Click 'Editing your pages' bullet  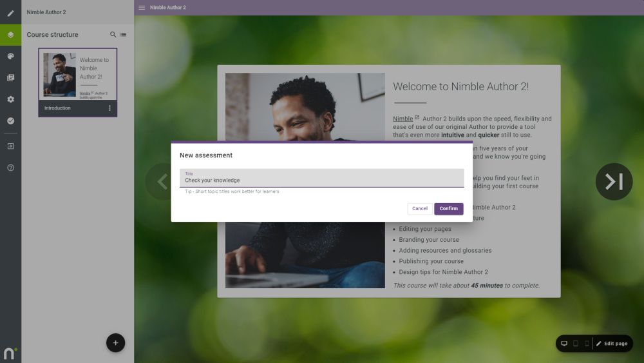[x=425, y=229]
